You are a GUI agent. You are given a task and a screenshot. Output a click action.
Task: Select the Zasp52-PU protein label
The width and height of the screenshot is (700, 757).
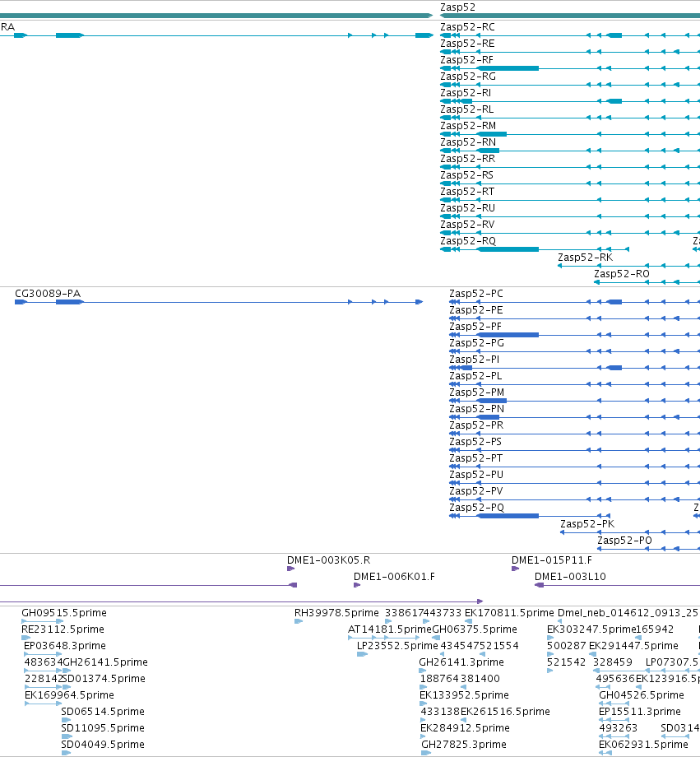click(x=476, y=474)
